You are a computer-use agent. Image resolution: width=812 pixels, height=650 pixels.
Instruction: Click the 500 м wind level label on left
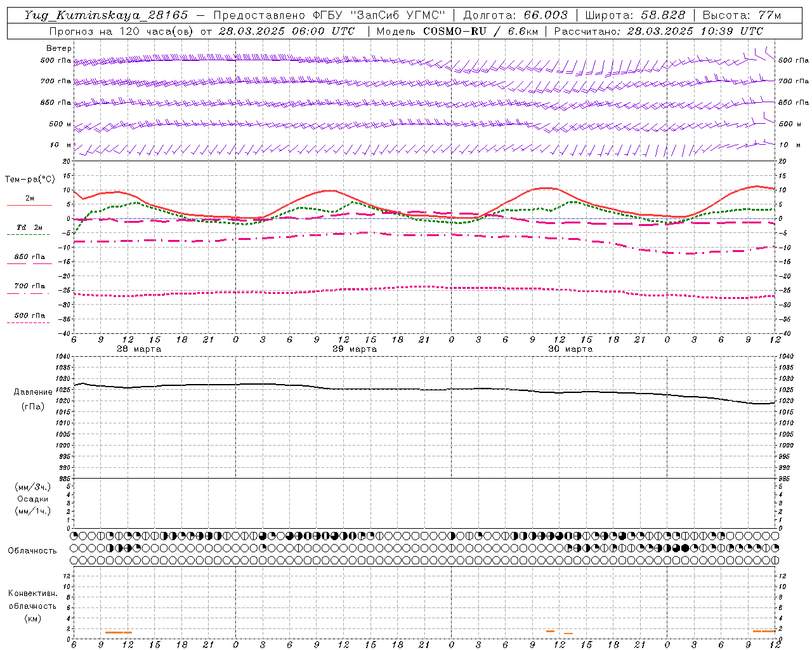click(x=60, y=124)
